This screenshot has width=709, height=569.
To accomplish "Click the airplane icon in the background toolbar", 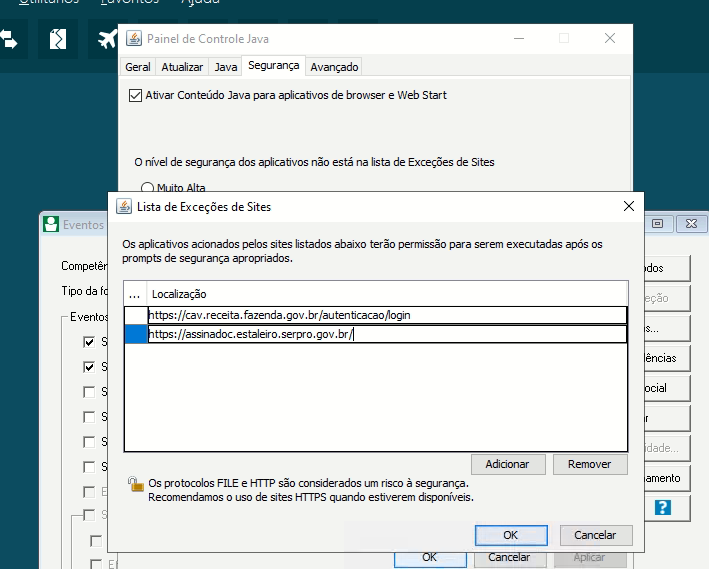I will coord(108,39).
